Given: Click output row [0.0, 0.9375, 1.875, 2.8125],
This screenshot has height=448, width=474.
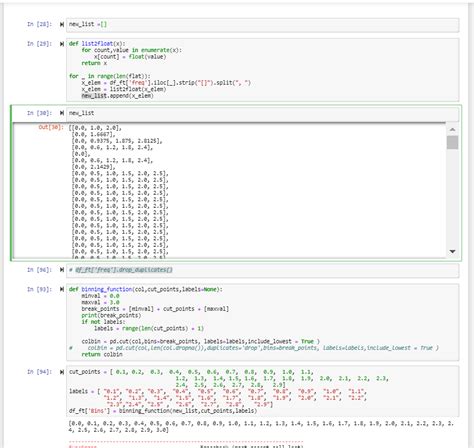Looking at the screenshot, I should [117, 141].
